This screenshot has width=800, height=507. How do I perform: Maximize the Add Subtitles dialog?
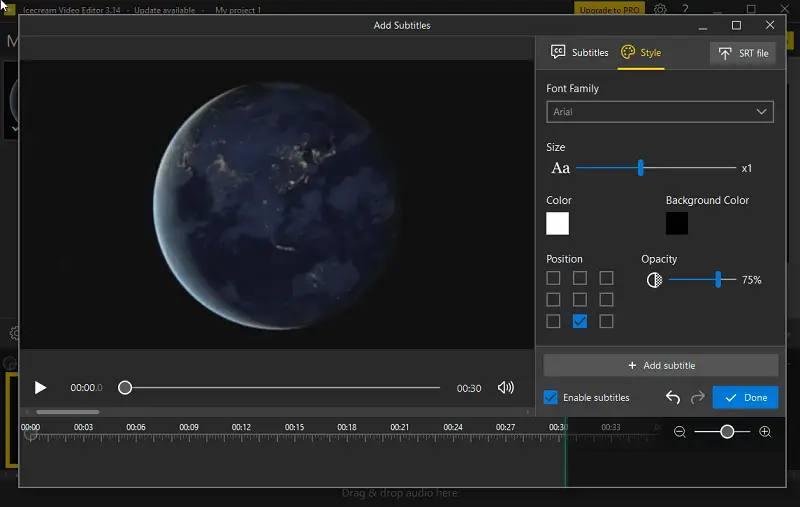736,25
